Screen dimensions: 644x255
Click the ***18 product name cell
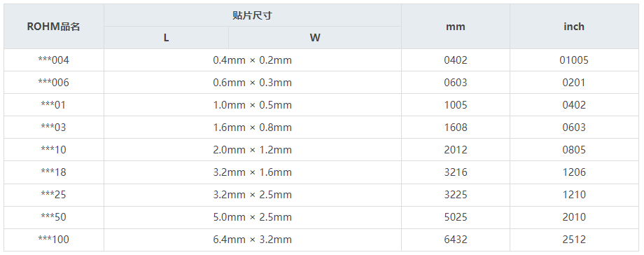(x=54, y=172)
